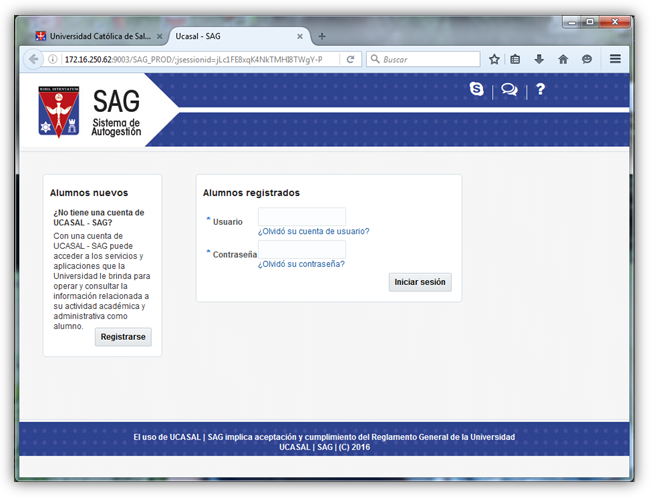This screenshot has height=498, width=651.
Task: Select the Ucasal - SAG tab
Action: [238, 37]
